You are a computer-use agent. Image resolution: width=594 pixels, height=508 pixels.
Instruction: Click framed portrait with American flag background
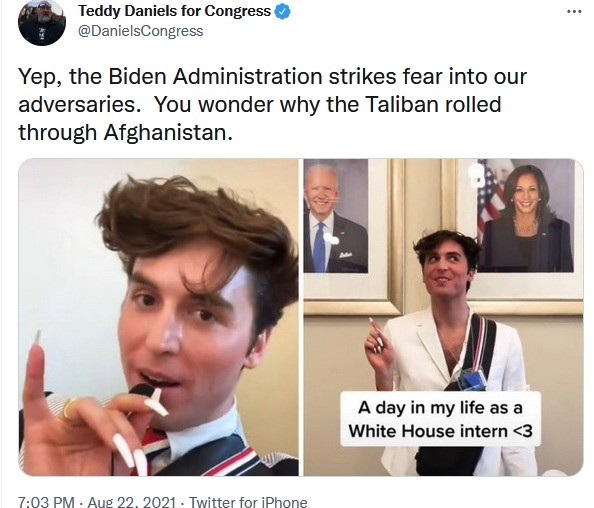click(x=526, y=215)
